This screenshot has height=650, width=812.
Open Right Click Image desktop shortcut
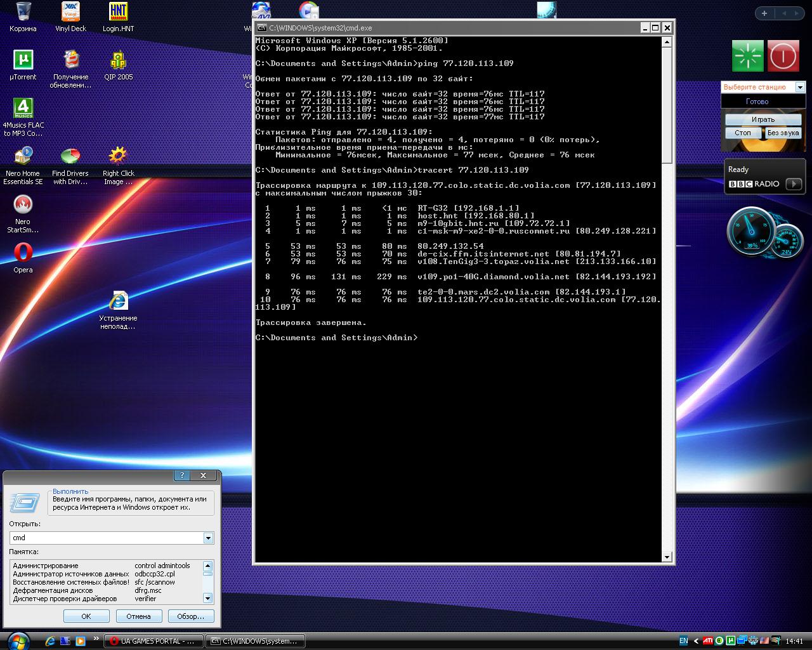(x=118, y=166)
